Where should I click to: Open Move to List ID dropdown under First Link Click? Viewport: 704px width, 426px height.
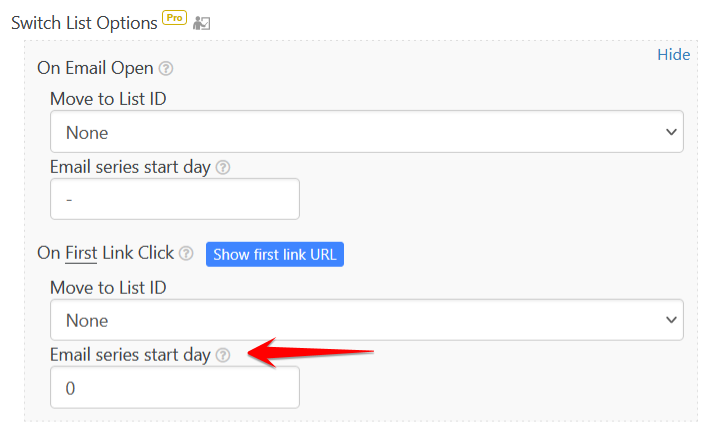[367, 320]
